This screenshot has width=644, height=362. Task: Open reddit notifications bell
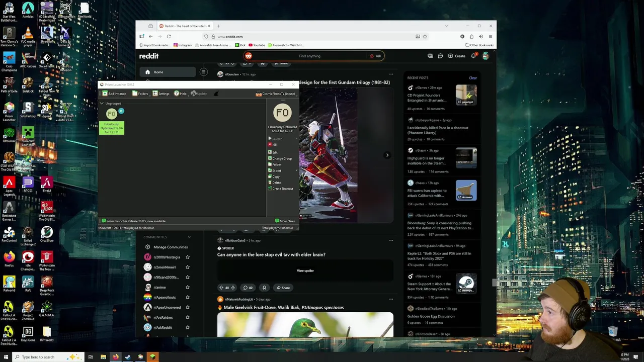(x=473, y=56)
